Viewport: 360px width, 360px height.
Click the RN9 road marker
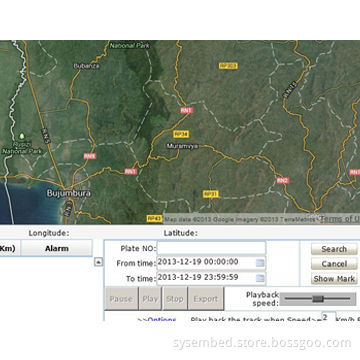pos(90,156)
